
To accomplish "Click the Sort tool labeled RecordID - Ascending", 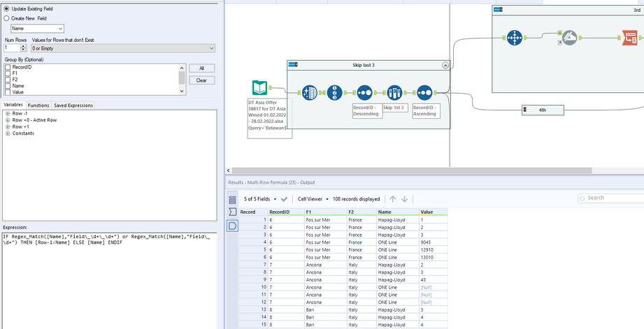I will tap(424, 94).
